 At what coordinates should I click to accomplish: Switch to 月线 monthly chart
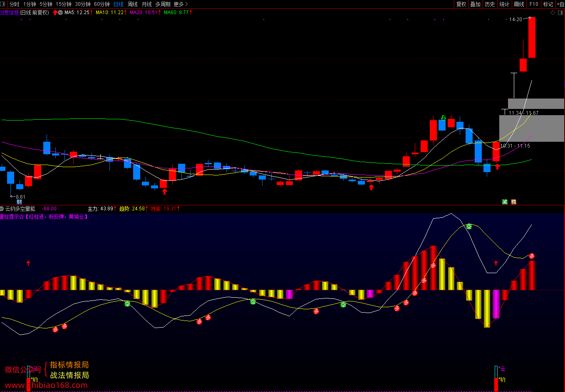click(147, 4)
